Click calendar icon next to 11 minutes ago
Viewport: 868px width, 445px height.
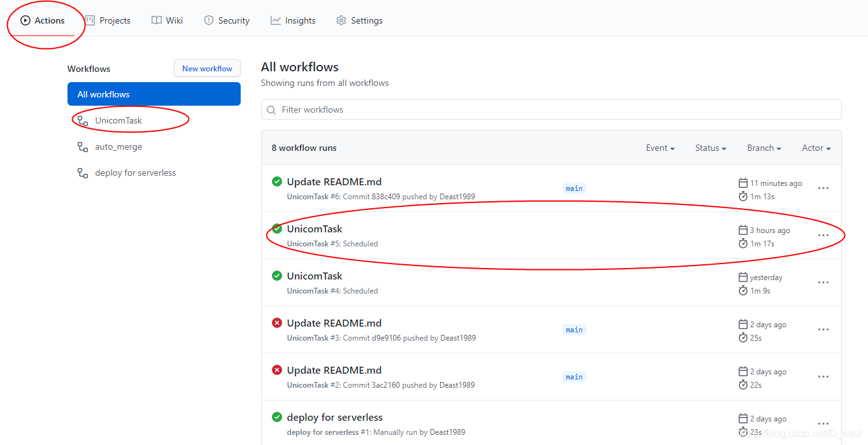pos(743,183)
